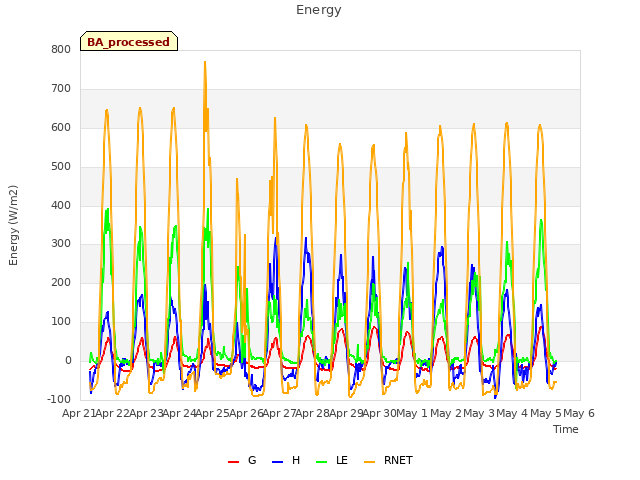
Task: Click the green LE legend swatch
Action: (x=322, y=462)
